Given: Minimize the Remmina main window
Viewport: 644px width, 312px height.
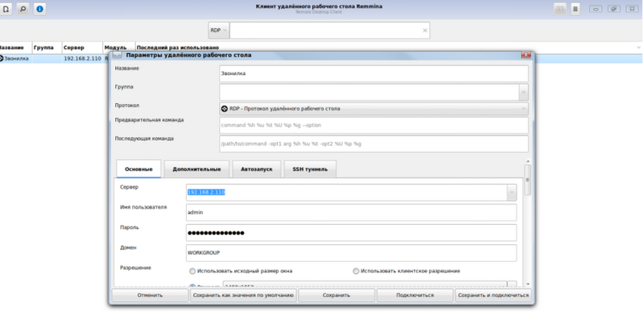Looking at the screenshot, I should (596, 9).
